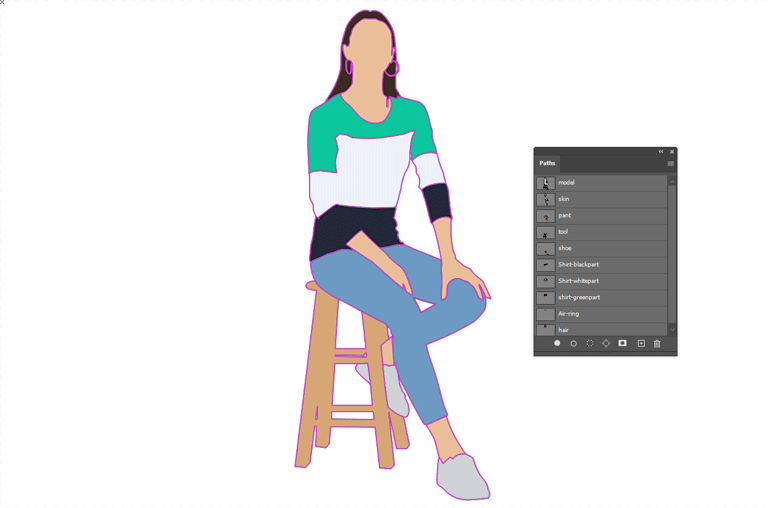The width and height of the screenshot is (770, 508).
Task: Close the Paths panel
Action: pyautogui.click(x=672, y=152)
